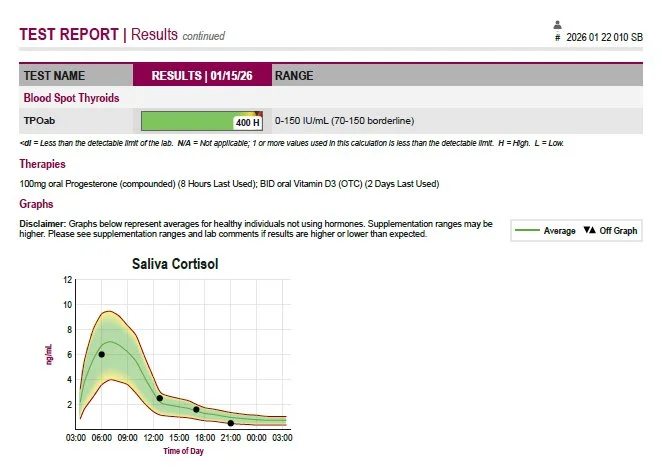Click the person icon at top right
The image size is (662, 474).
[x=557, y=25]
